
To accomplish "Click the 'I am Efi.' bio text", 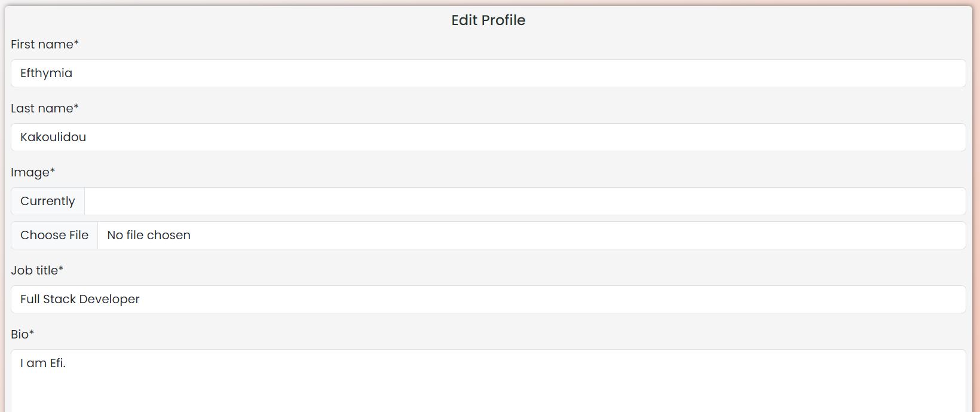I will point(43,363).
